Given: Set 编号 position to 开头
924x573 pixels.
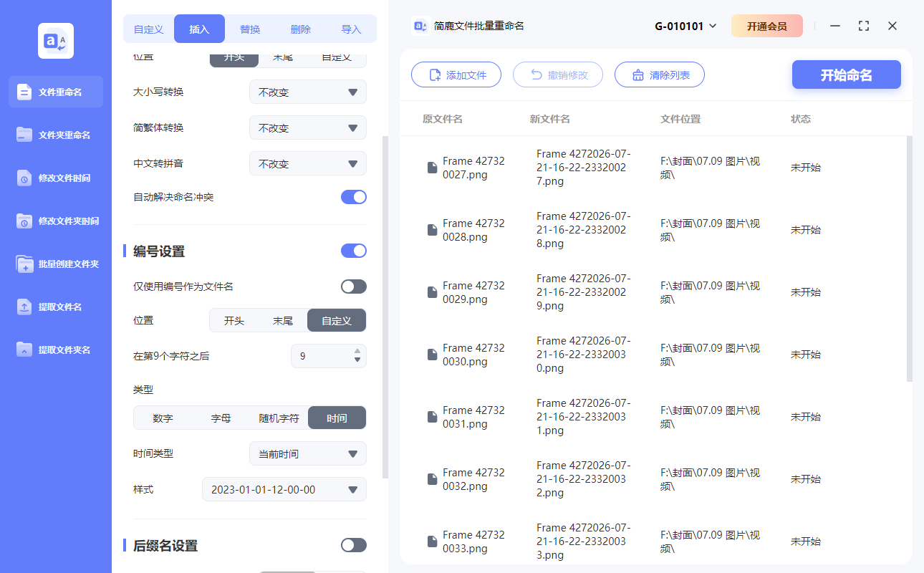Looking at the screenshot, I should (234, 320).
